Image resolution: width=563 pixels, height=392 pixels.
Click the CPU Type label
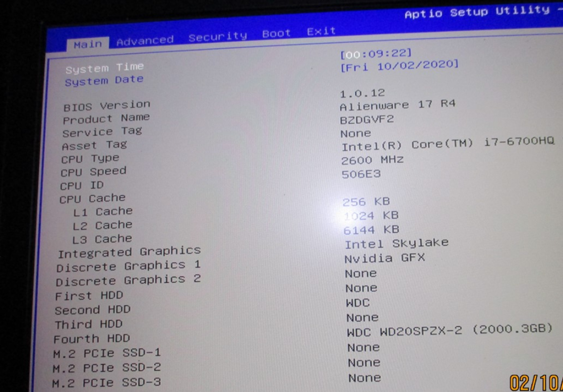(90, 159)
